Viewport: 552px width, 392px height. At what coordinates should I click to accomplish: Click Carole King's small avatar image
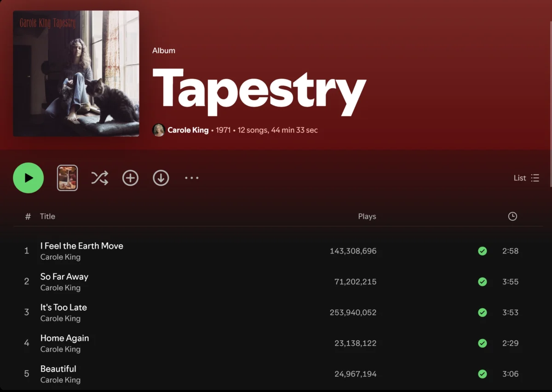click(x=159, y=130)
